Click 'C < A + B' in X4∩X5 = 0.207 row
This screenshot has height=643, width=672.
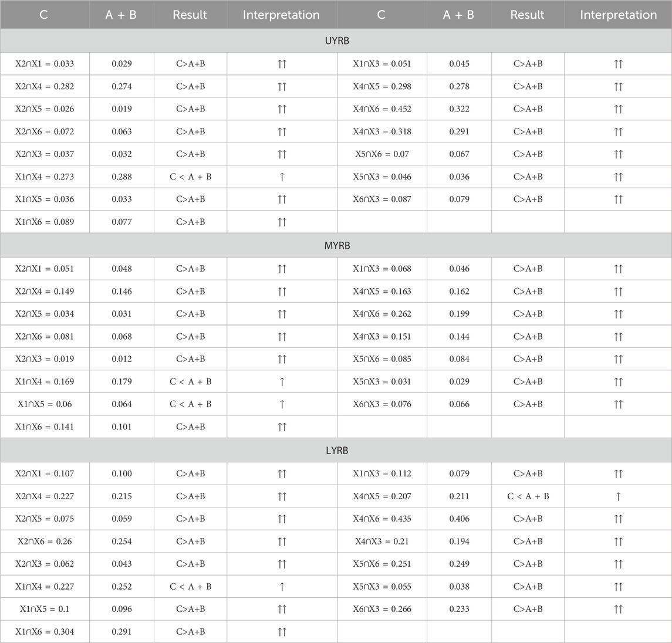pyautogui.click(x=528, y=496)
